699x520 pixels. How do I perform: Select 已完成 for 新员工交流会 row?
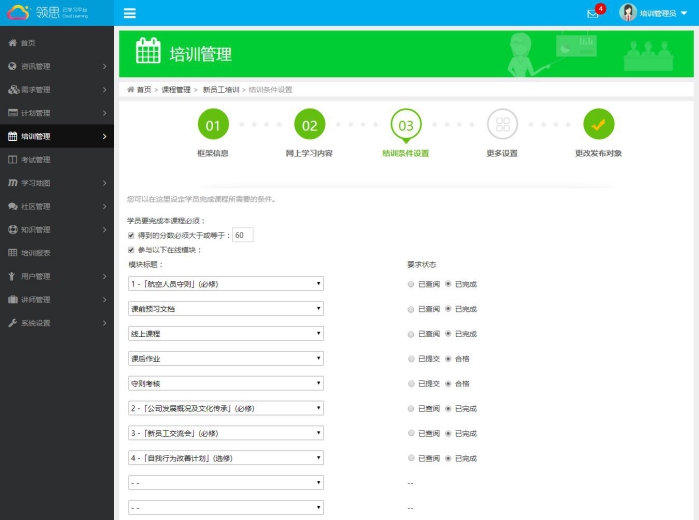448,433
